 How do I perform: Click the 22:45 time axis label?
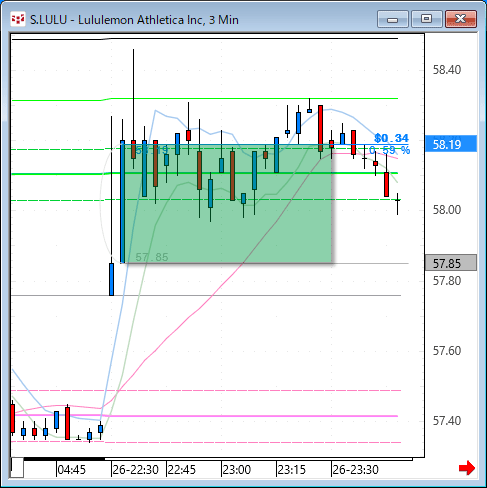coord(182,470)
